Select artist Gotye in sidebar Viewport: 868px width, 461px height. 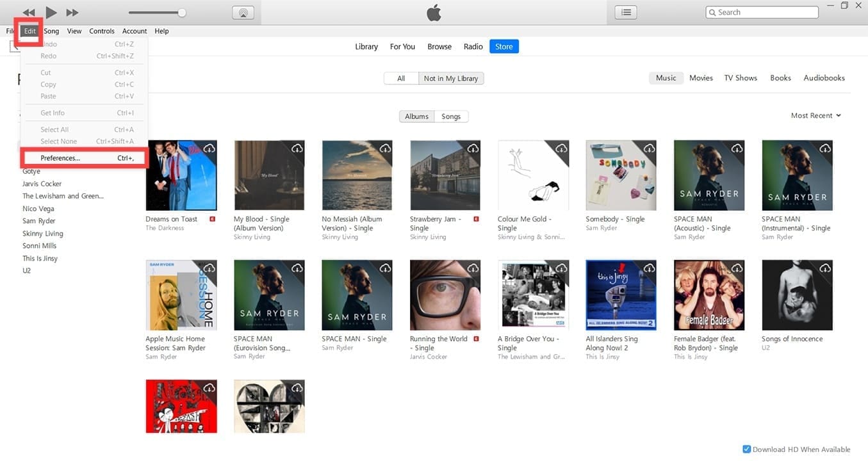click(x=31, y=172)
